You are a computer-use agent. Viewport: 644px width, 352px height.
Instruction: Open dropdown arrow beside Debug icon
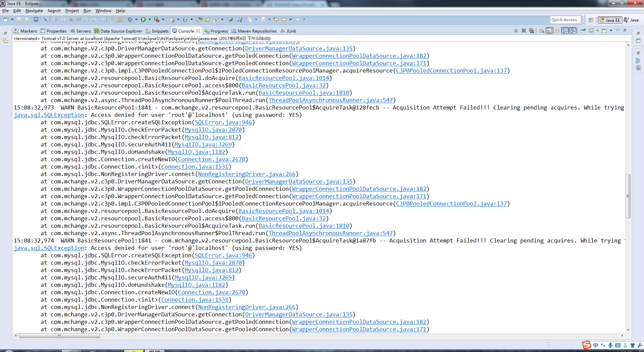136,19
